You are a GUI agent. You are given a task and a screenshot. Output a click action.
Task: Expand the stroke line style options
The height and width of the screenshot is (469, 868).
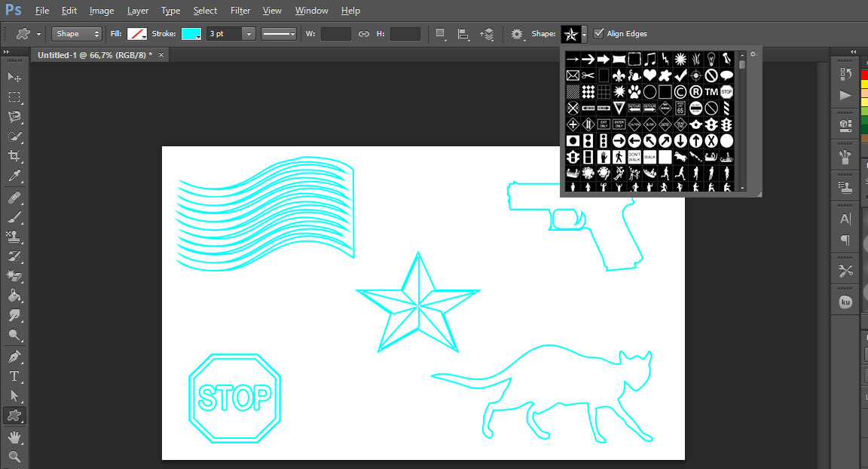point(279,34)
